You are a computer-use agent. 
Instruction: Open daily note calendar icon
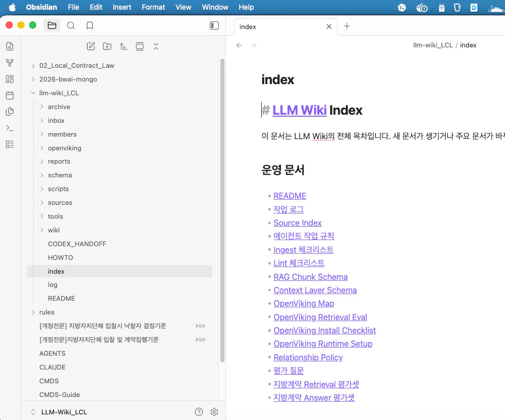pyautogui.click(x=10, y=95)
